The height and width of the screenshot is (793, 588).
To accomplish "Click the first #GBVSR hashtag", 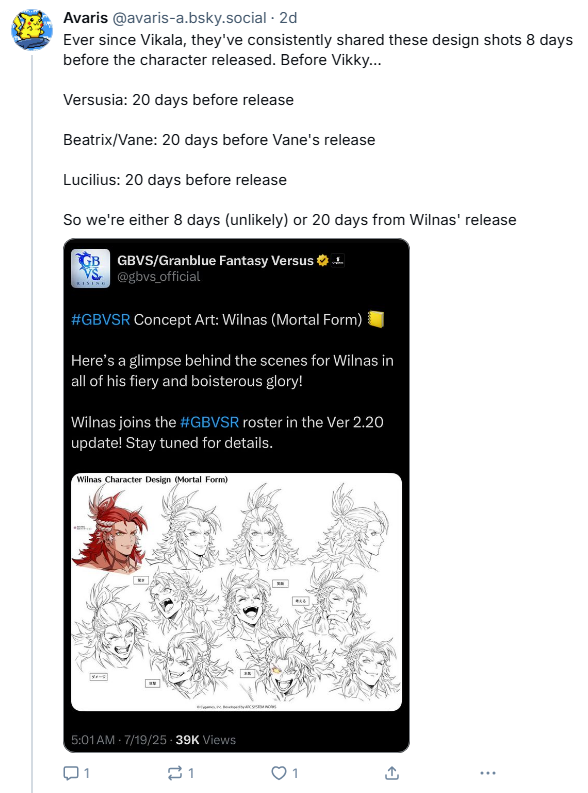I will click(101, 320).
